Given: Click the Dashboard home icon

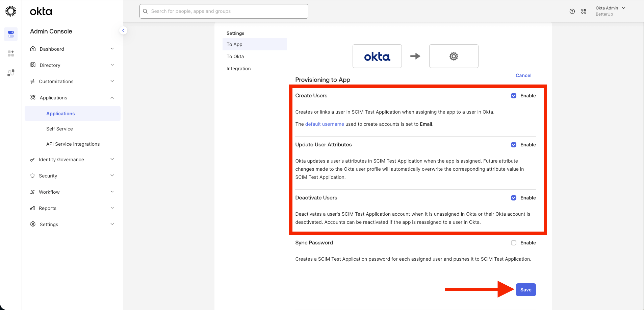Looking at the screenshot, I should [x=33, y=49].
